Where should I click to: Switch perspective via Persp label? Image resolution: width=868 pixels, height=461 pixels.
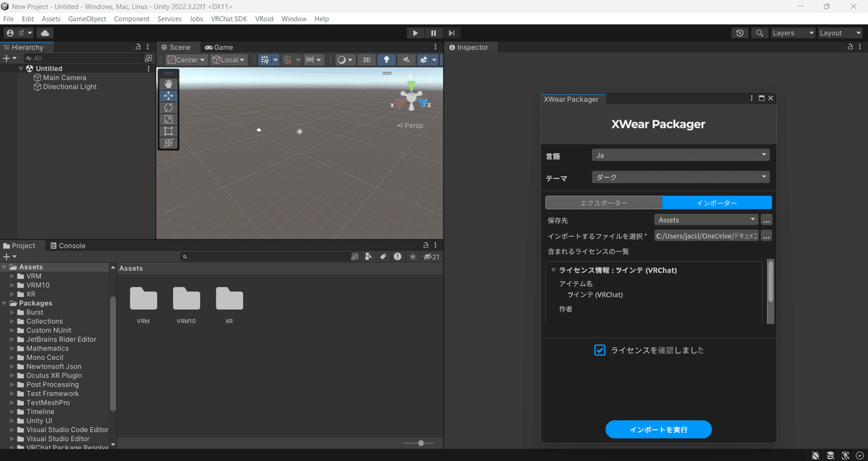point(410,126)
